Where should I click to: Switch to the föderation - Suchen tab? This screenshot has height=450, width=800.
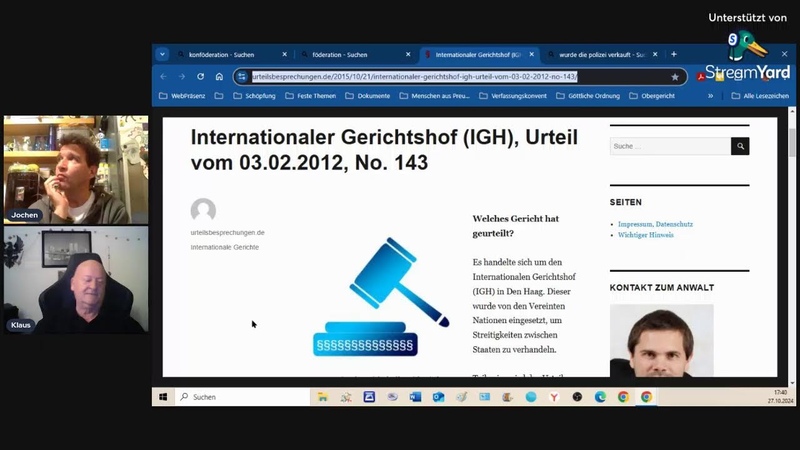tap(340, 55)
